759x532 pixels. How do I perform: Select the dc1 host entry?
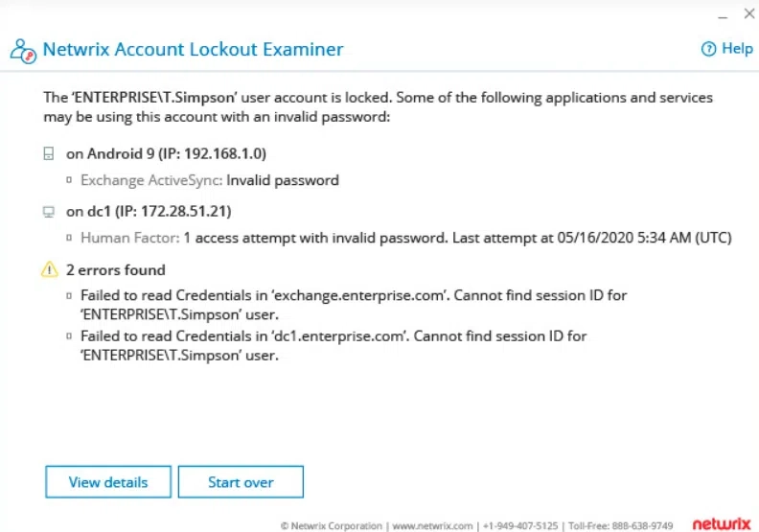149,212
